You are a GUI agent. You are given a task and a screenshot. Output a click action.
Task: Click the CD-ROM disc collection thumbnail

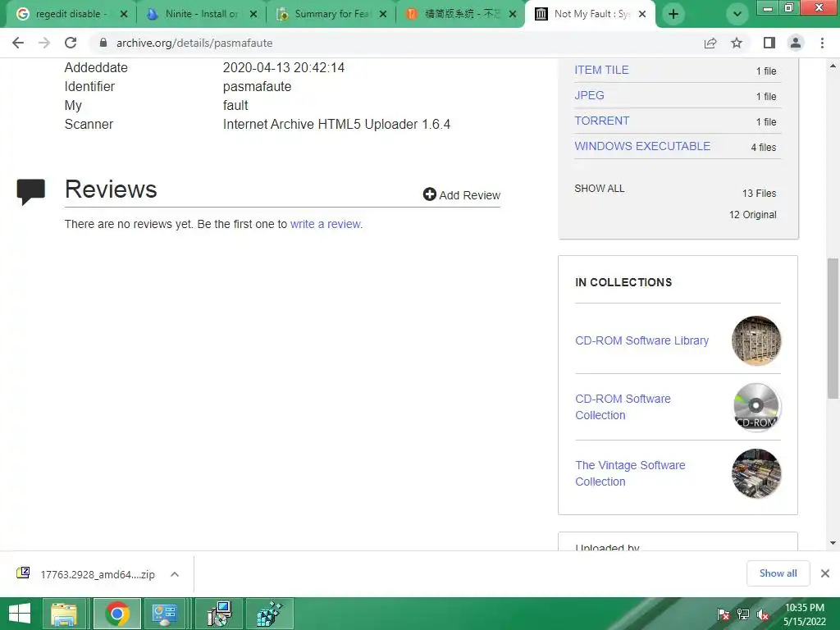click(756, 407)
